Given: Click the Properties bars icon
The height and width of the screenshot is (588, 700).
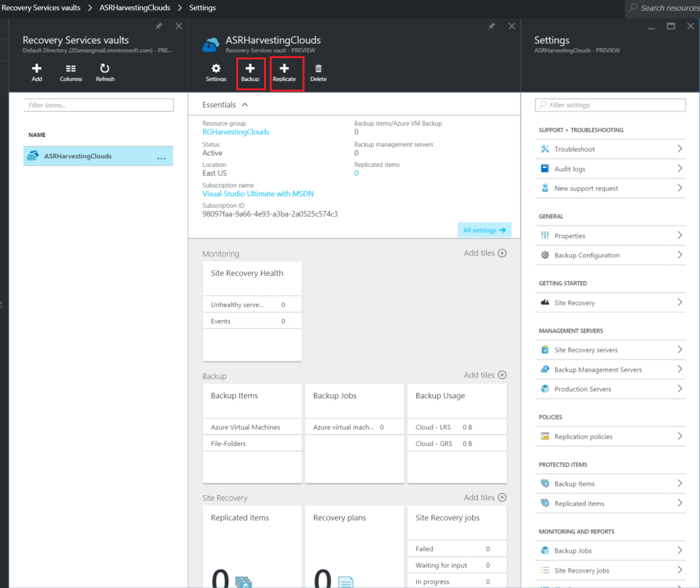Looking at the screenshot, I should coord(545,236).
